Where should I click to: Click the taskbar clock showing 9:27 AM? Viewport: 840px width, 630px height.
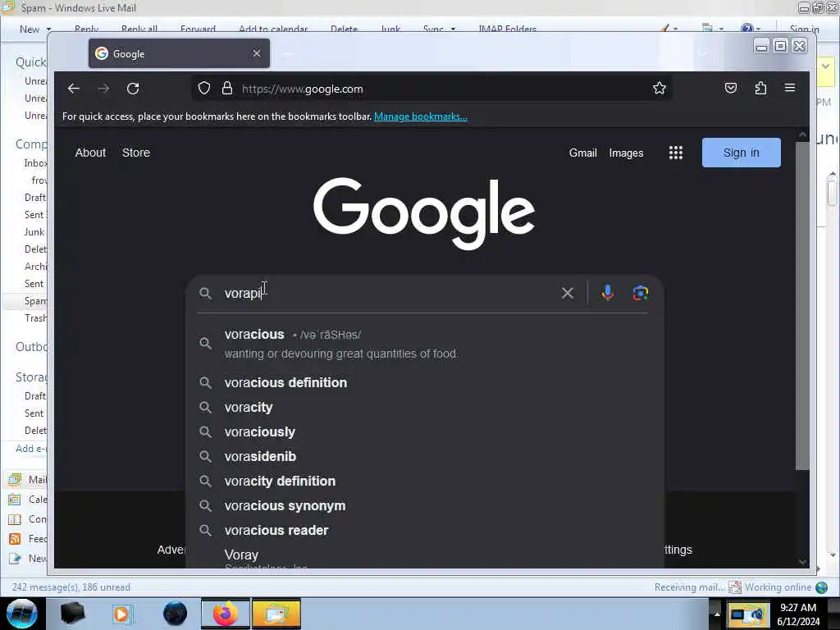[798, 614]
